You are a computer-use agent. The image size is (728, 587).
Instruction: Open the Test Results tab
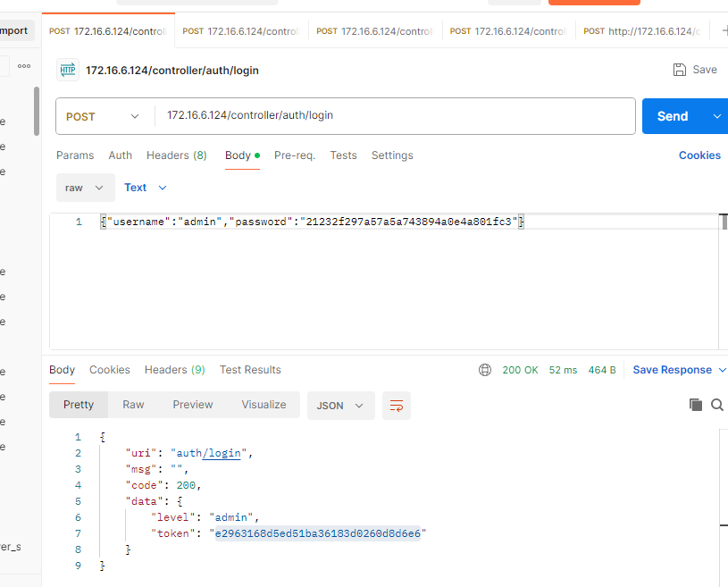[250, 370]
